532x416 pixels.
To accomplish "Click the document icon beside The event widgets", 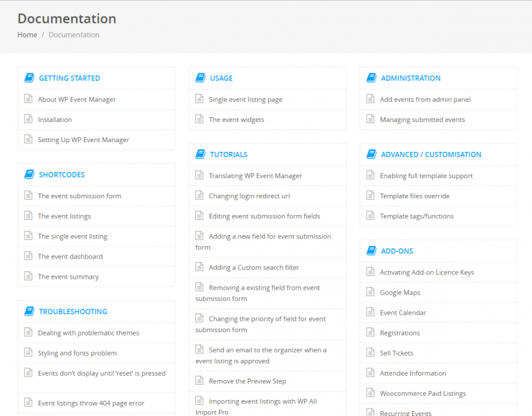I will [199, 119].
